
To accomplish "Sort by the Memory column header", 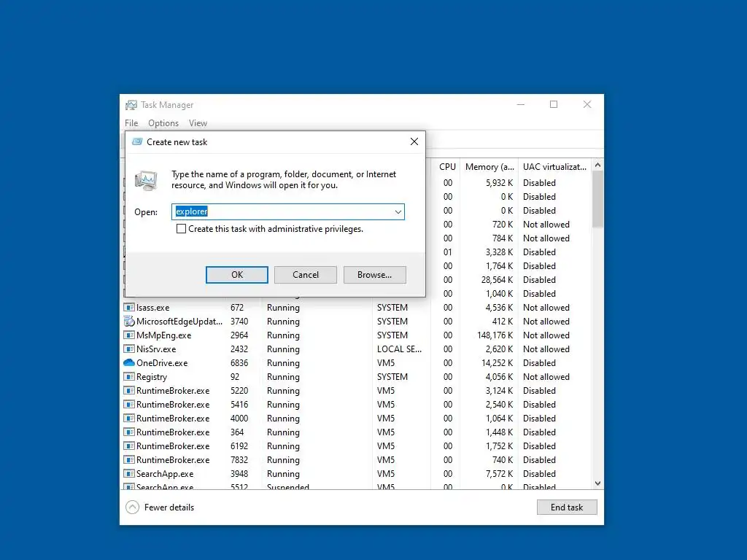I will (489, 167).
